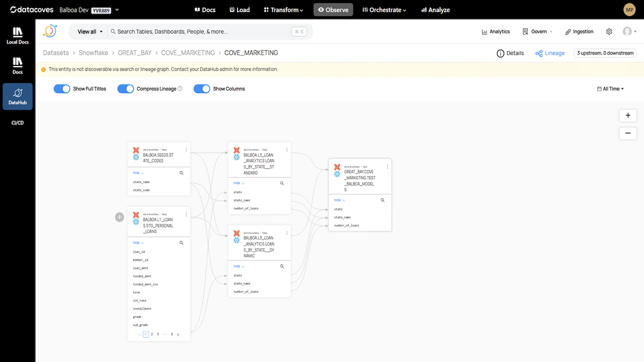Click the dbt icon on STATE_CODES node
Viewport: 644px width, 362px height.
136,150
